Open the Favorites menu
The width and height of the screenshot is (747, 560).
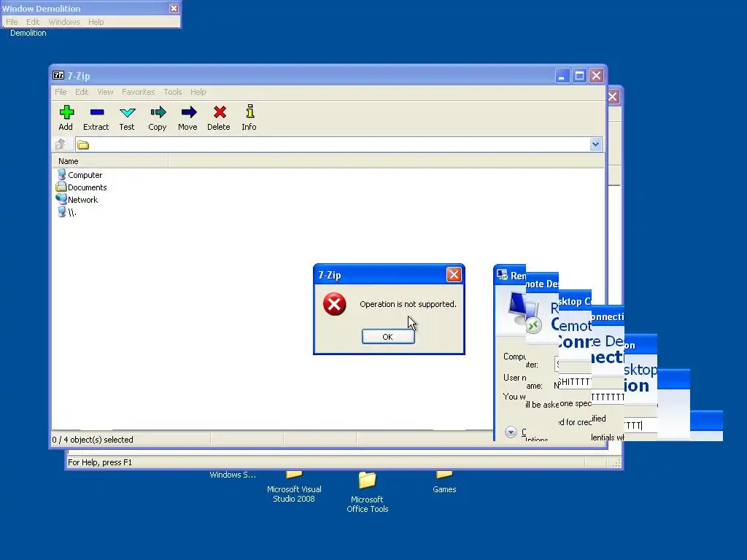point(138,92)
